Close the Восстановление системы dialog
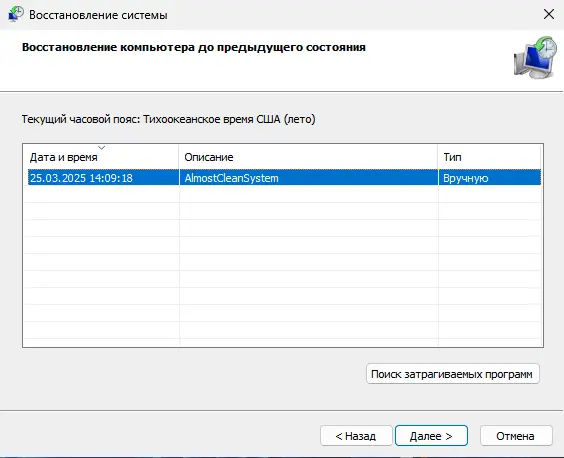Image resolution: width=564 pixels, height=458 pixels. pos(549,14)
